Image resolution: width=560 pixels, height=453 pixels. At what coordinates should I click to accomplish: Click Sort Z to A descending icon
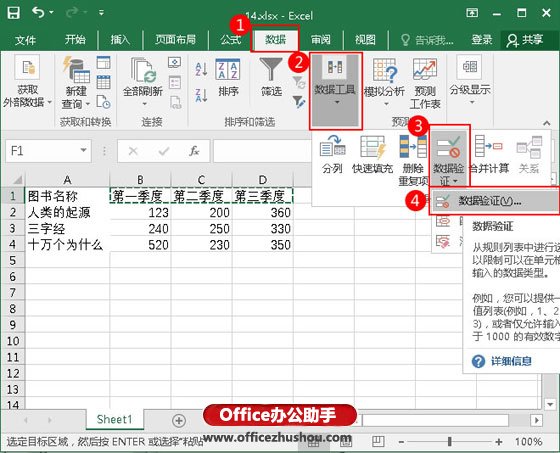201,96
